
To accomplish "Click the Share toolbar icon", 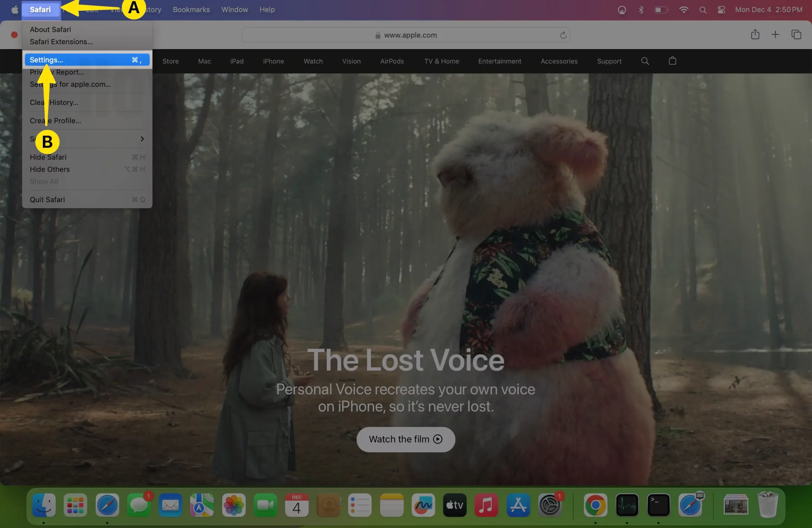I will (x=755, y=34).
